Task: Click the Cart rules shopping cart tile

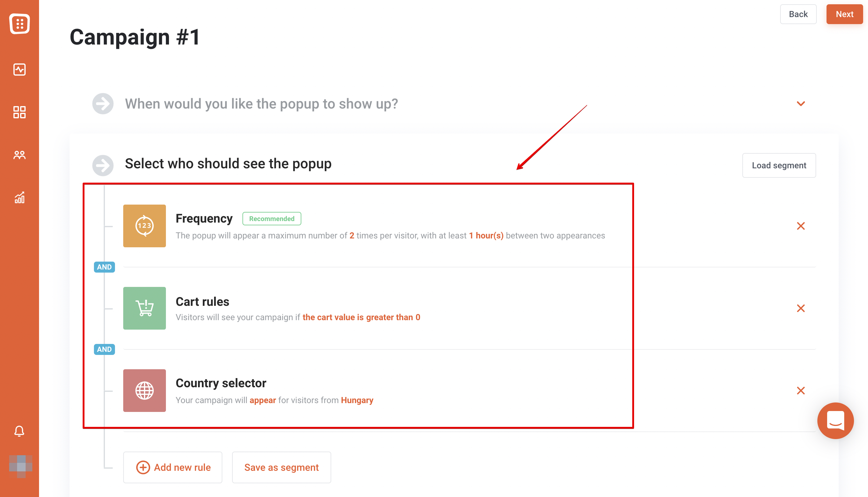Action: 144,308
